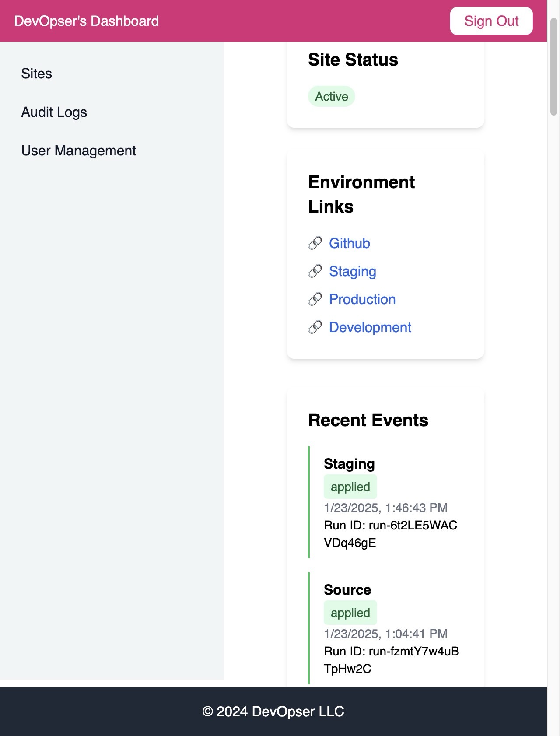Select the Source event title

347,590
